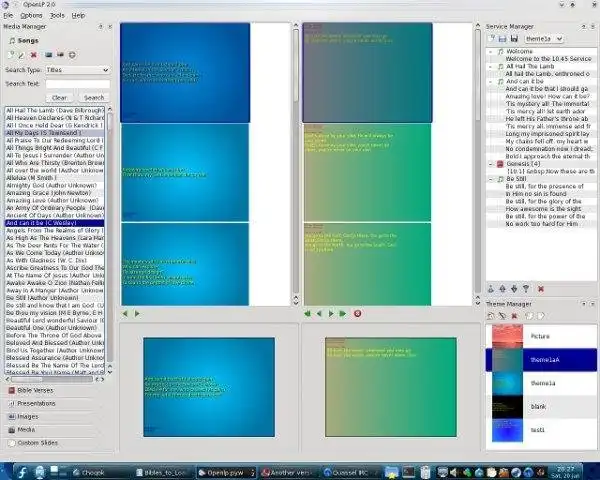Open the Help menu

[78, 16]
